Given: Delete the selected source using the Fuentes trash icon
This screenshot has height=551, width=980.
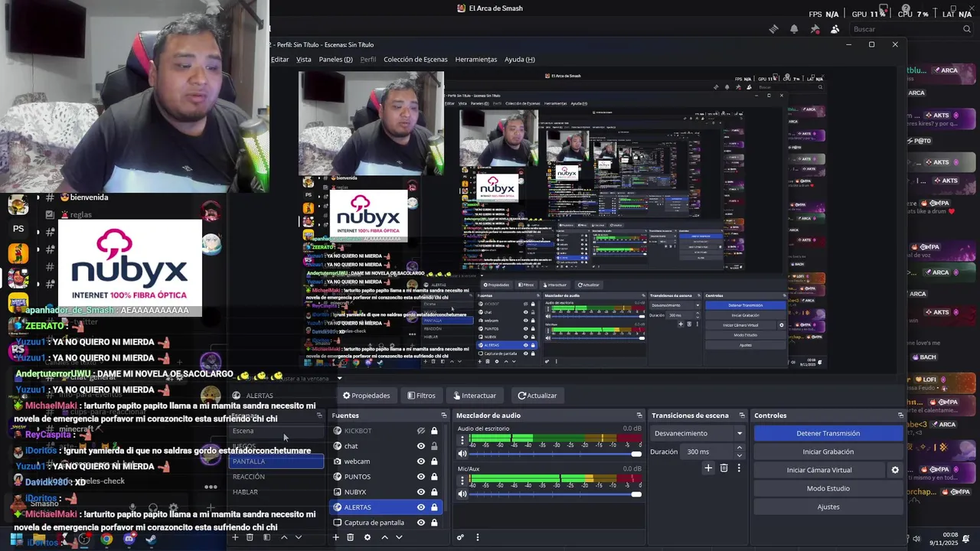Looking at the screenshot, I should [351, 537].
